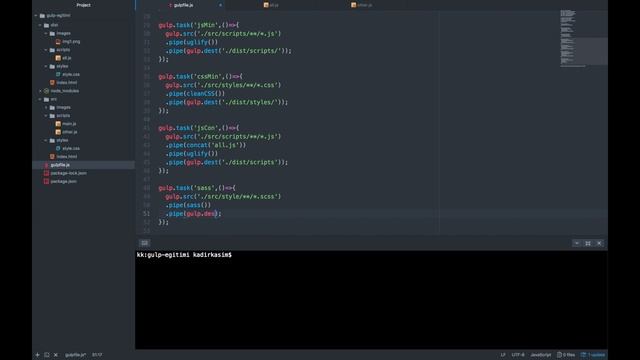Open package-lock.json file
The image size is (640, 360).
point(68,173)
